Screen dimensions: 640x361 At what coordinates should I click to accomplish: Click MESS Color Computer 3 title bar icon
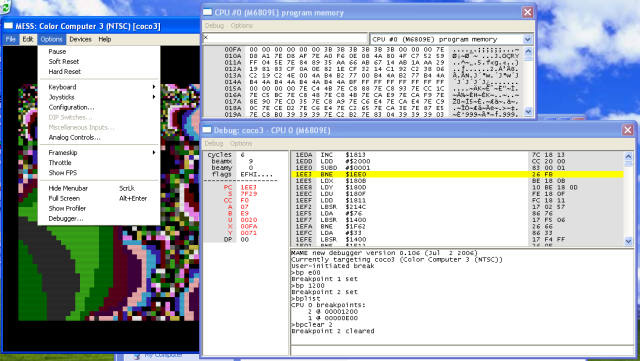[9, 26]
